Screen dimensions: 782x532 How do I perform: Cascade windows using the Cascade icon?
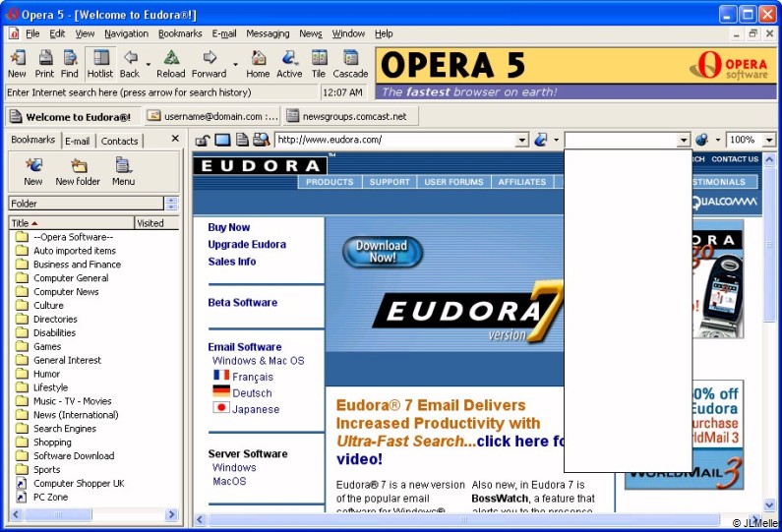click(x=350, y=64)
